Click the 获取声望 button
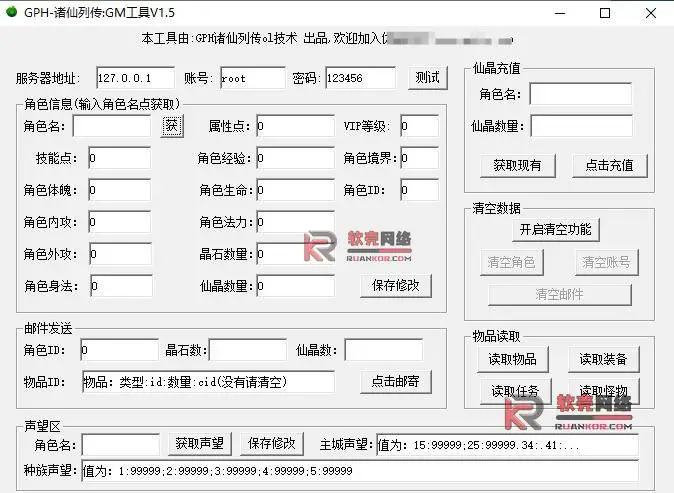 [x=199, y=444]
